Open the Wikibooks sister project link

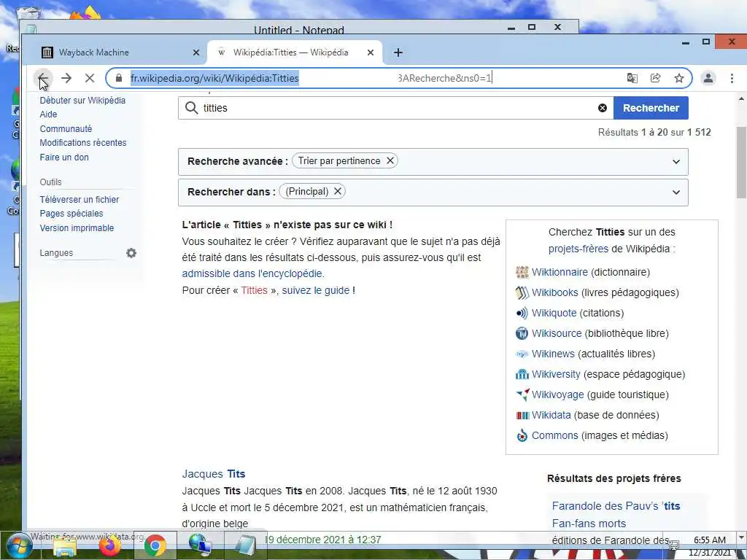coord(554,292)
